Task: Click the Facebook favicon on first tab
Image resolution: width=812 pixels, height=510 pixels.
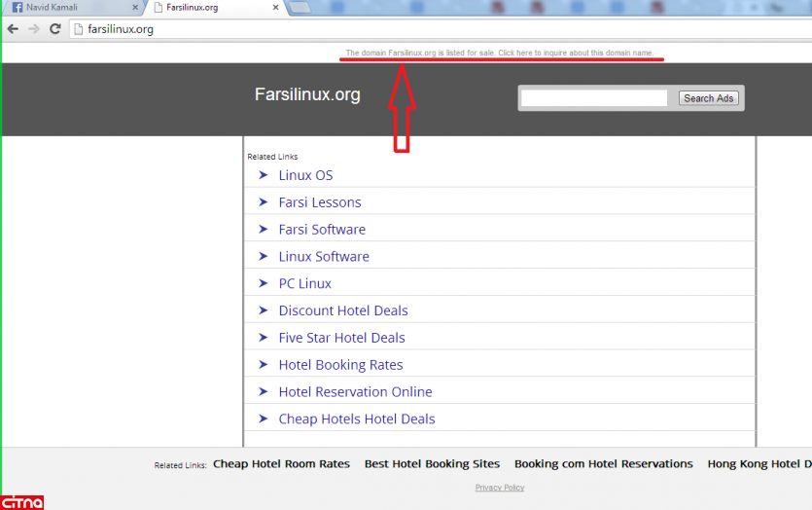Action: click(x=18, y=8)
